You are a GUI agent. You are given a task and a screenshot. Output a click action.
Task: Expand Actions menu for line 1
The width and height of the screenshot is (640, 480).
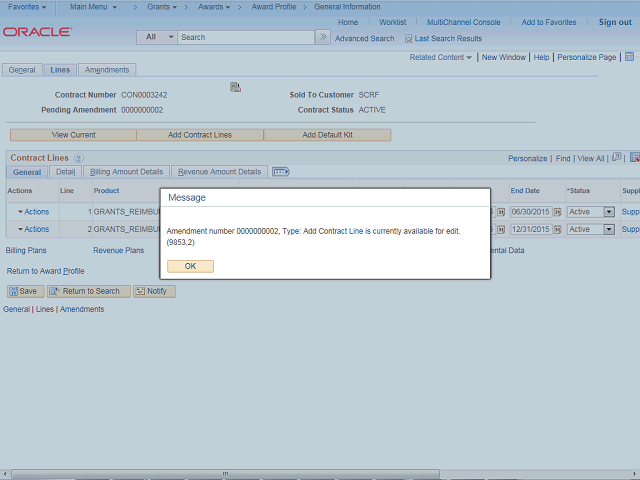pyautogui.click(x=33, y=212)
